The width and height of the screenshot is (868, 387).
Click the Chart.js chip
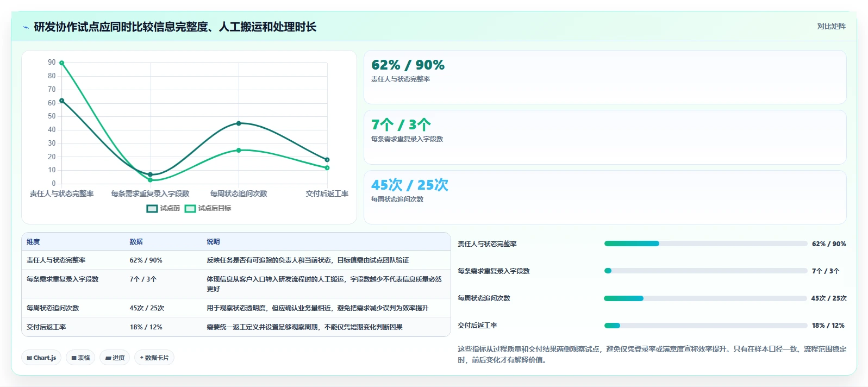point(41,358)
